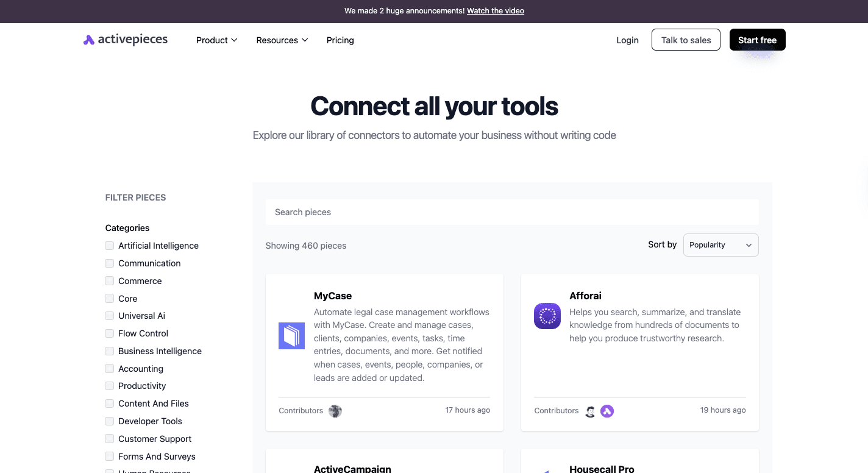Click the Talk to sales button
Image resolution: width=868 pixels, height=473 pixels.
[686, 40]
